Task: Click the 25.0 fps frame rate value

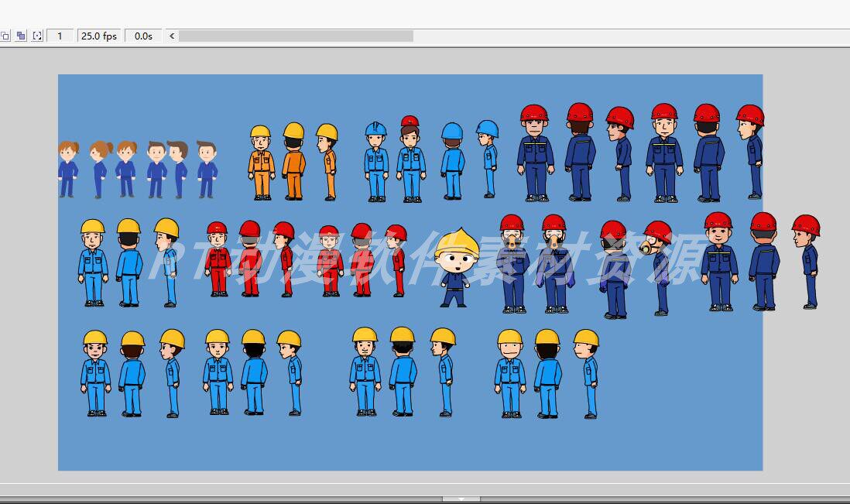Action: (x=99, y=36)
